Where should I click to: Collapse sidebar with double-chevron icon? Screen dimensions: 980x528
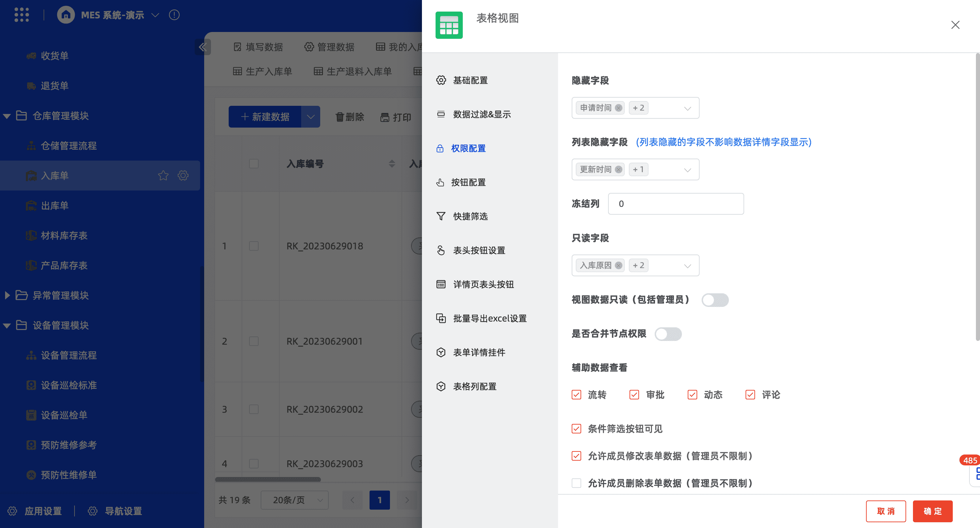(x=202, y=47)
